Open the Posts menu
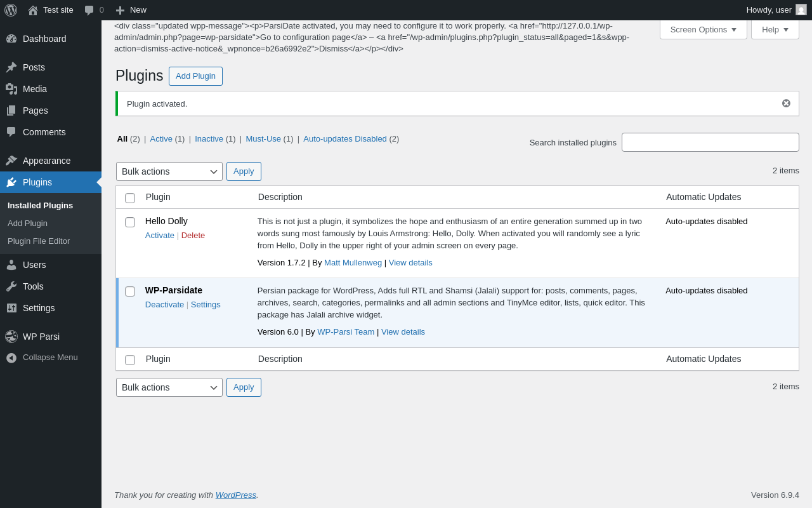Image resolution: width=812 pixels, height=508 pixels. click(x=51, y=67)
